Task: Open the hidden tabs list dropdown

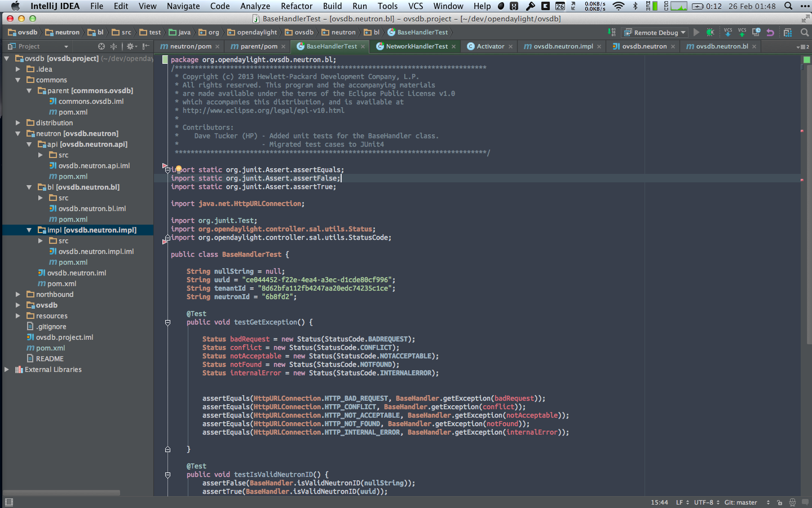Action: pyautogui.click(x=803, y=47)
